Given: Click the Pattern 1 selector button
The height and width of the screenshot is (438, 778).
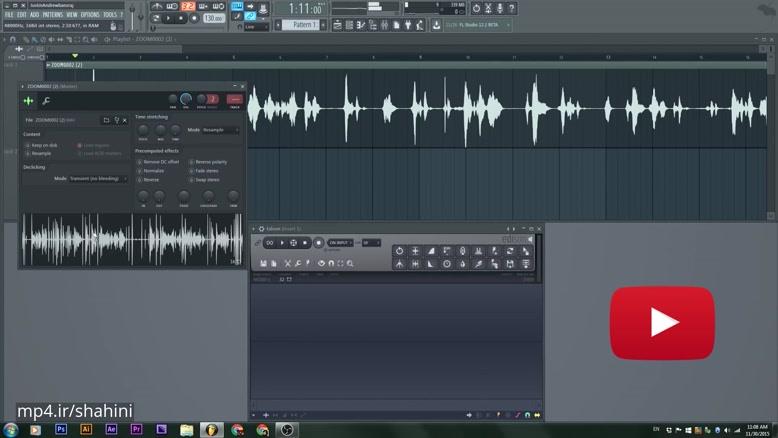Looking at the screenshot, I should [x=304, y=24].
